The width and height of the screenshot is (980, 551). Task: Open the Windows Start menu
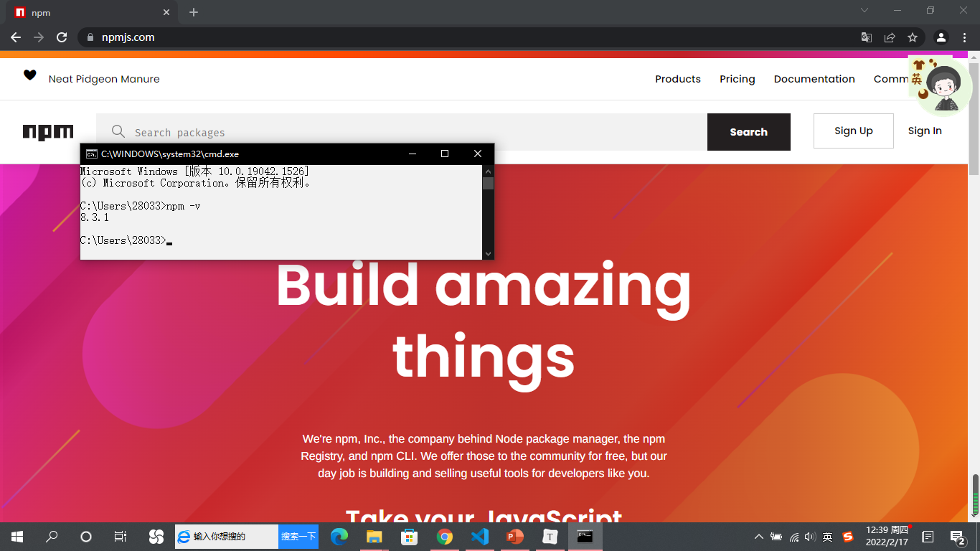17,537
